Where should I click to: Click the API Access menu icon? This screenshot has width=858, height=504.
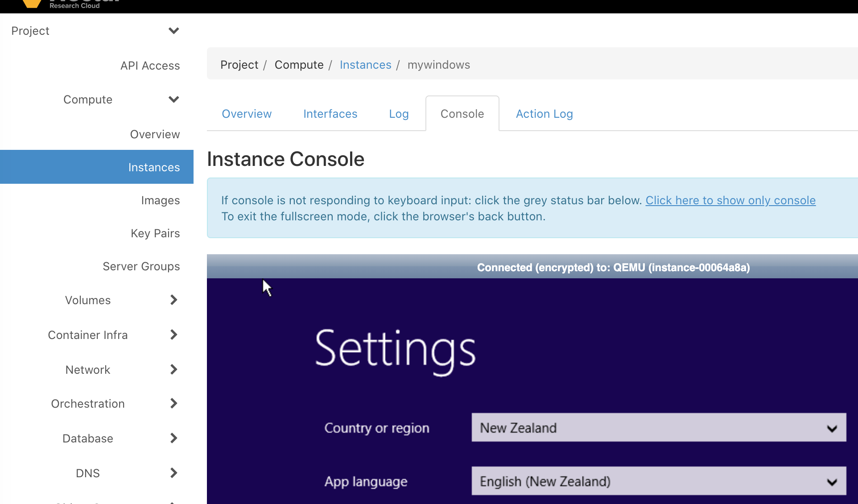coord(149,65)
